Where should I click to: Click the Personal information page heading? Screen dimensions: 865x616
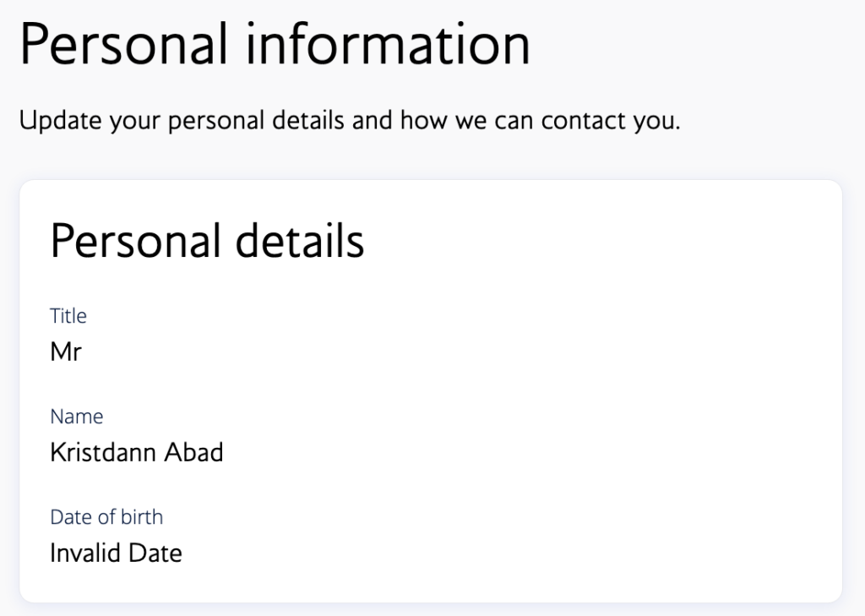(x=275, y=44)
